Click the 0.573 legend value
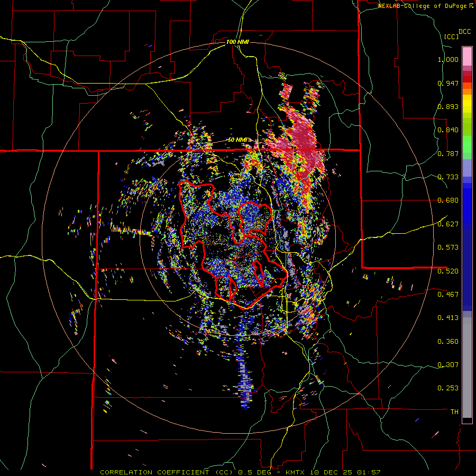476x476 pixels. (x=448, y=248)
